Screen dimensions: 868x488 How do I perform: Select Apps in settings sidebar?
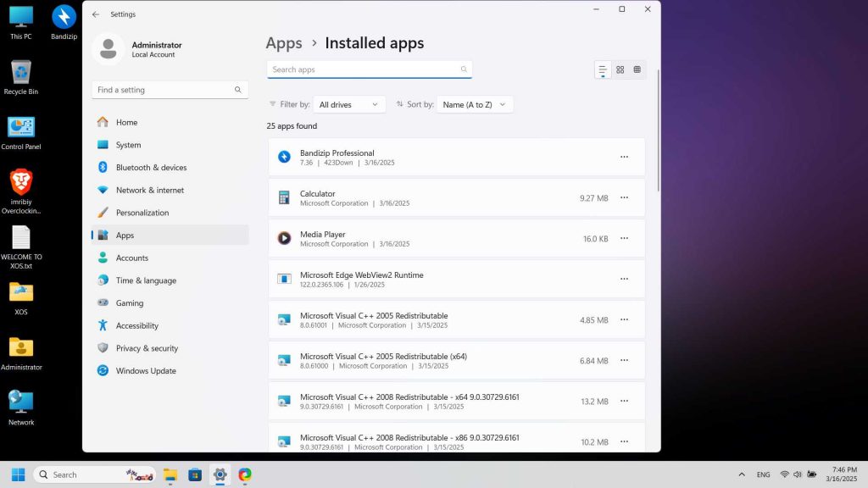[170, 236]
